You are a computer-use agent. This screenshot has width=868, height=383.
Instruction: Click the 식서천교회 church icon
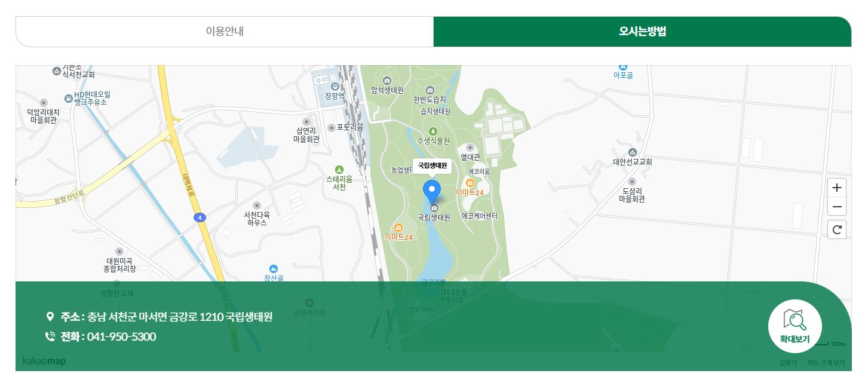[57, 71]
